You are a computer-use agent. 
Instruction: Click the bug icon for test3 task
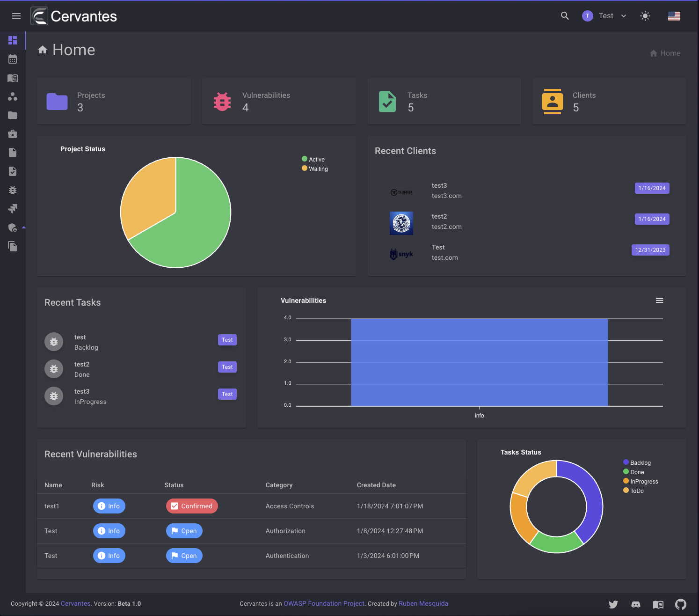[x=54, y=396]
